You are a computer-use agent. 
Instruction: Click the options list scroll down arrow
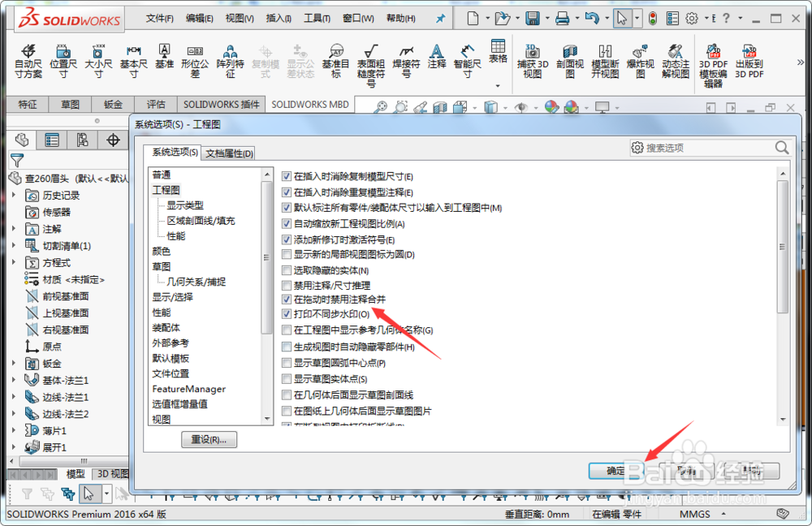click(267, 418)
